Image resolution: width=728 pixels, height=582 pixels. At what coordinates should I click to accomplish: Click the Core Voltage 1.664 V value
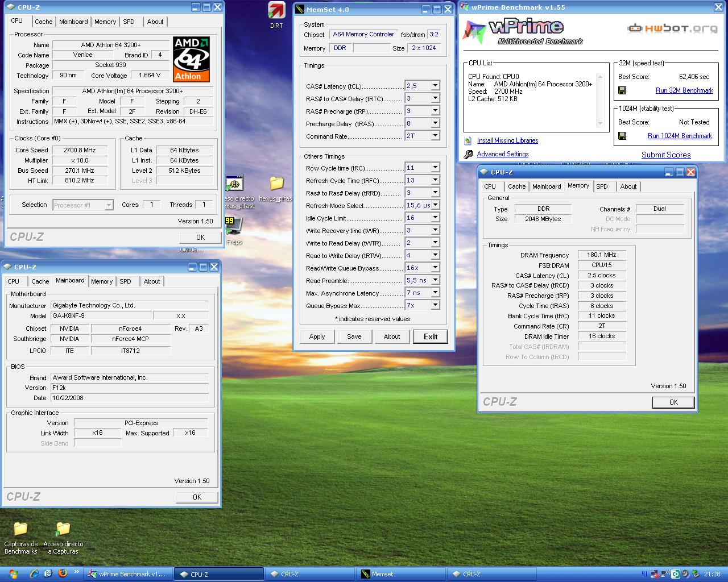tap(150, 75)
